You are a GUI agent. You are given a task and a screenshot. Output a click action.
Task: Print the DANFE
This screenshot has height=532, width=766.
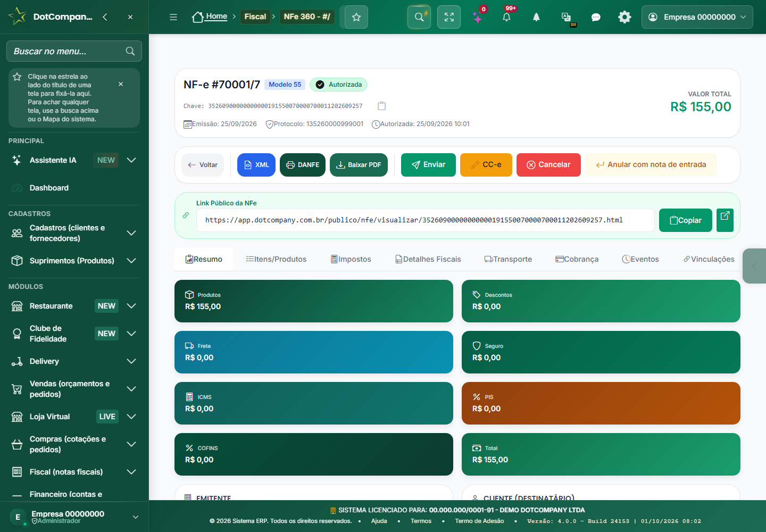(303, 165)
